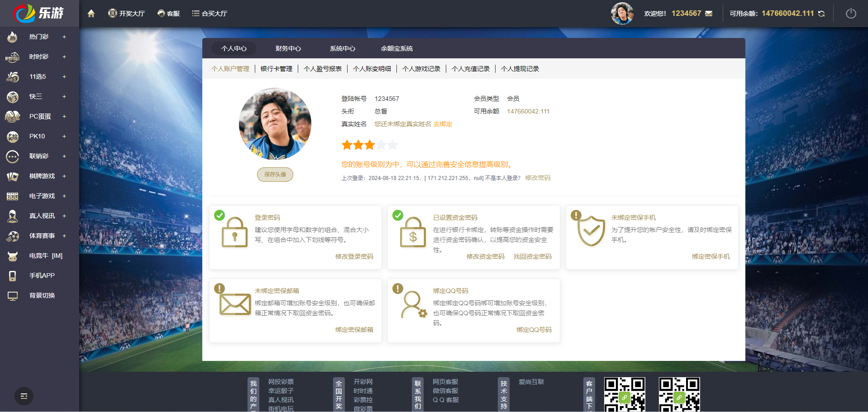Click 绑定QQ号码 link
The height and width of the screenshot is (412, 868).
pyautogui.click(x=534, y=330)
